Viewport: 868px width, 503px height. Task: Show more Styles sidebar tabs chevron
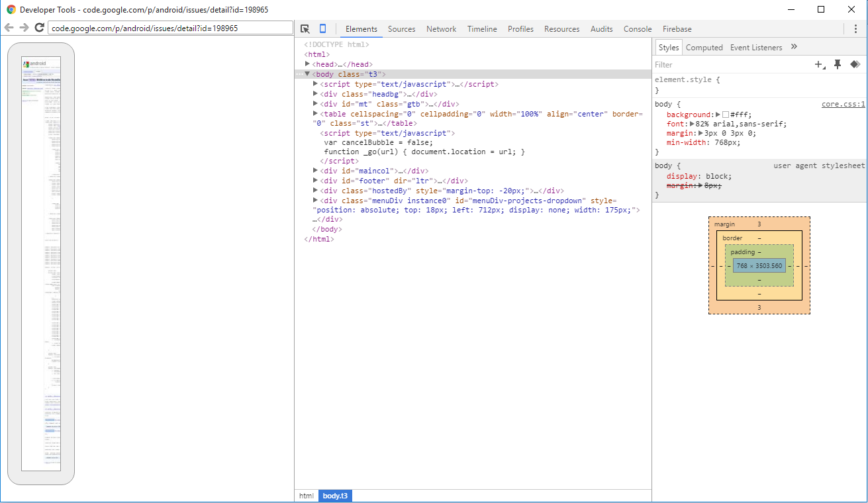[x=794, y=47]
